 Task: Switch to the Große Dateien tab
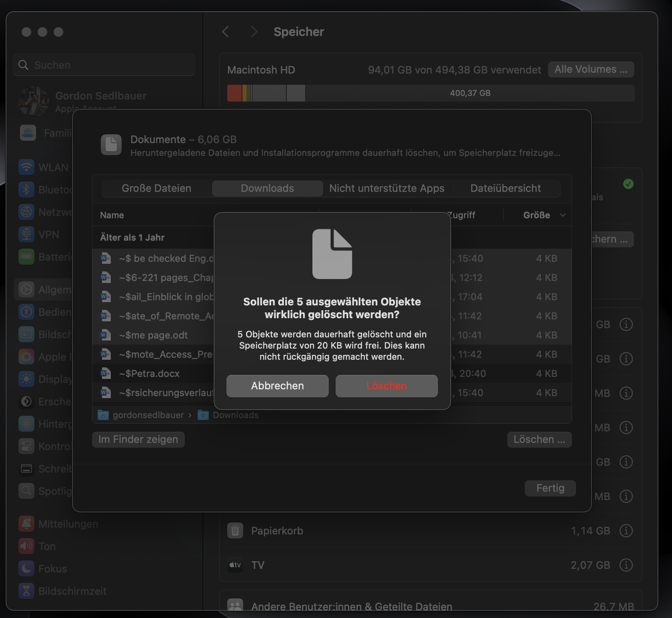(x=156, y=188)
